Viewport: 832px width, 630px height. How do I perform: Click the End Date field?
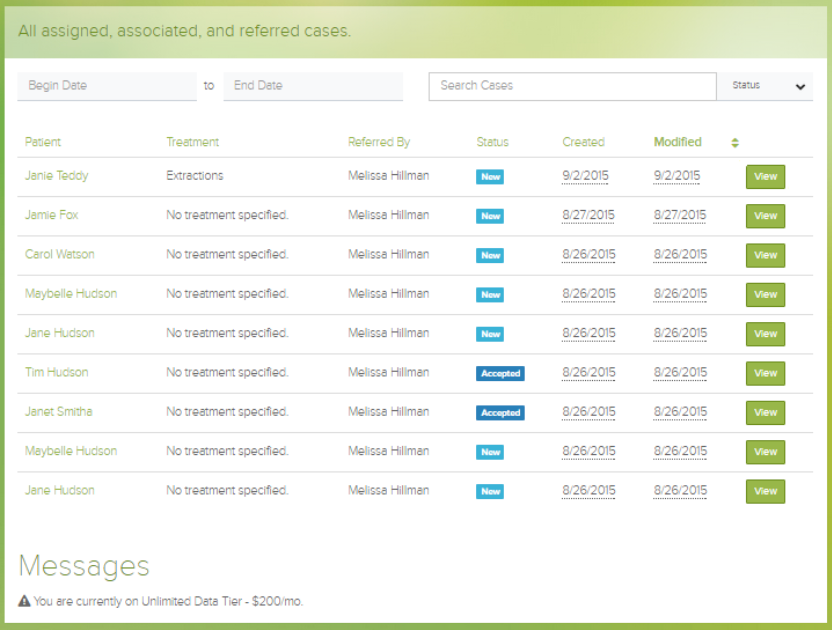tap(312, 86)
